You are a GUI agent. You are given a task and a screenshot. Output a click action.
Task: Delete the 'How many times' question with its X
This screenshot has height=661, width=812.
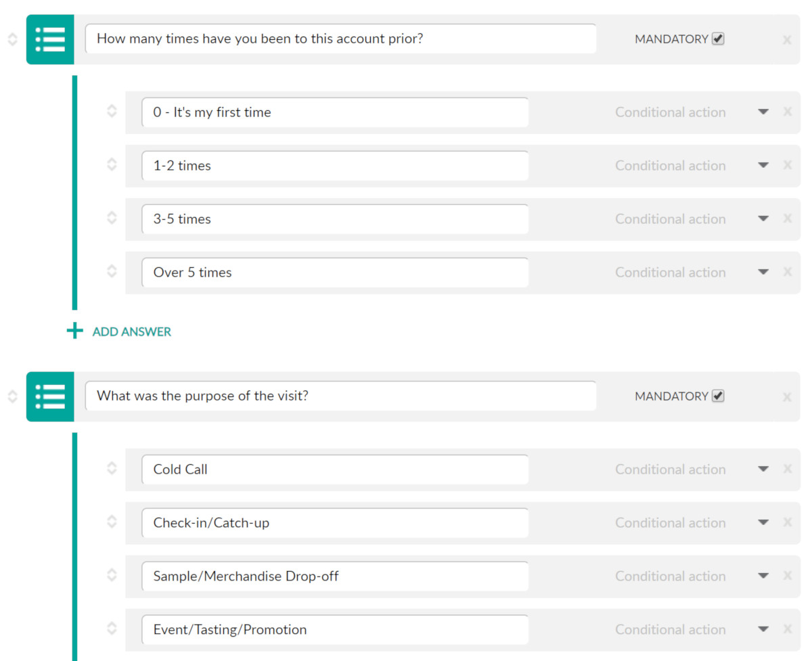pyautogui.click(x=787, y=40)
